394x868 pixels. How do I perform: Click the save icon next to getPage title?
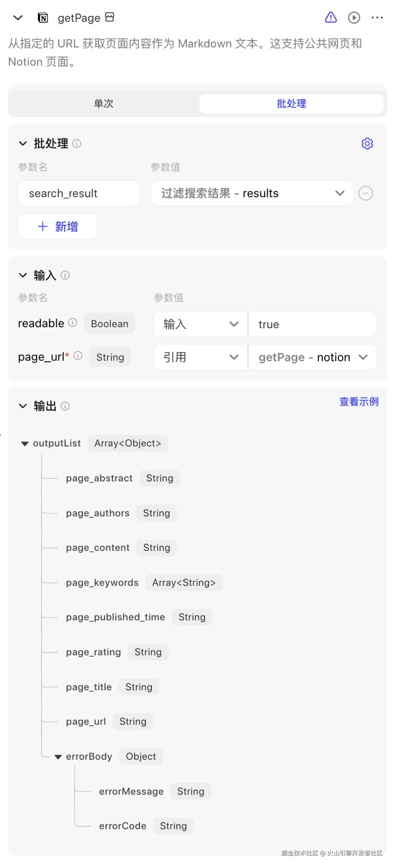[x=110, y=17]
